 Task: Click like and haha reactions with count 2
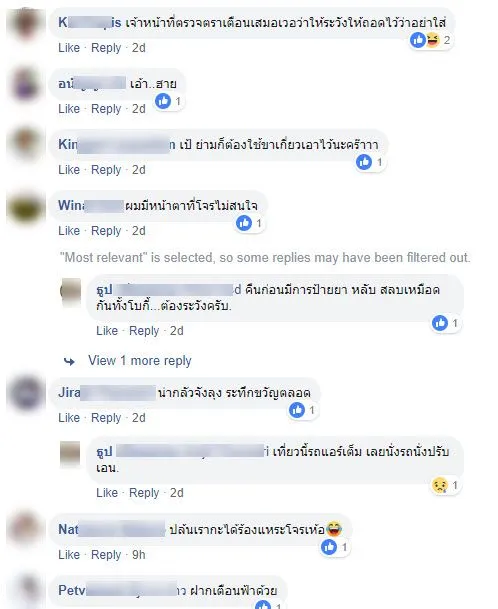click(x=430, y=40)
